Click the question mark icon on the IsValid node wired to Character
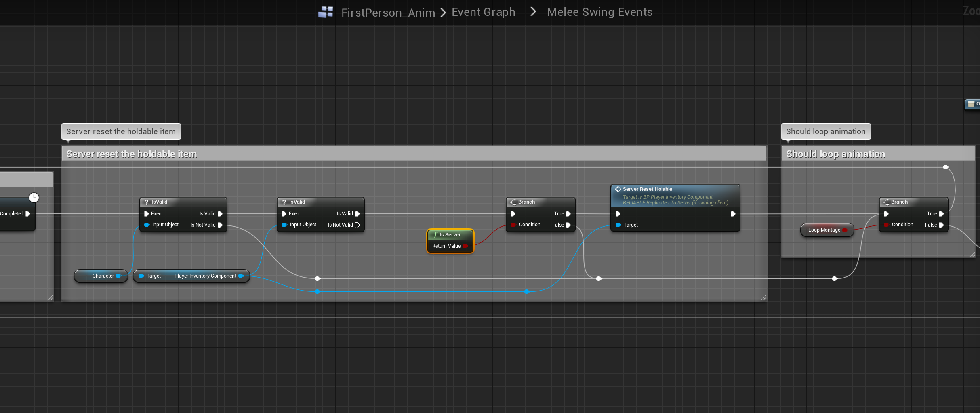Image resolution: width=980 pixels, height=413 pixels. (x=147, y=202)
